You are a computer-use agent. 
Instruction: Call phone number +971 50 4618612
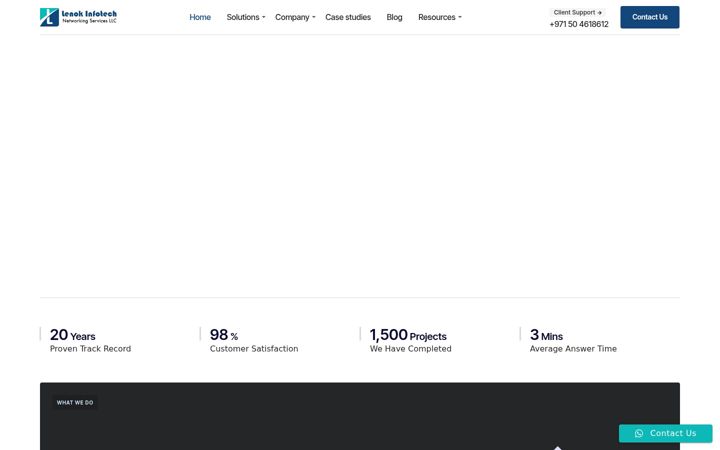coord(579,24)
